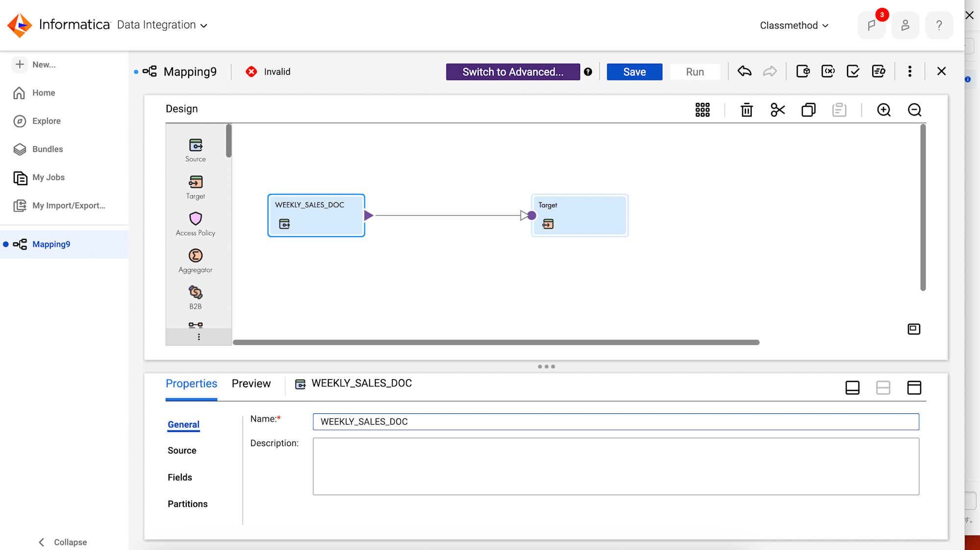
Task: Toggle the full panel layout view
Action: [914, 388]
